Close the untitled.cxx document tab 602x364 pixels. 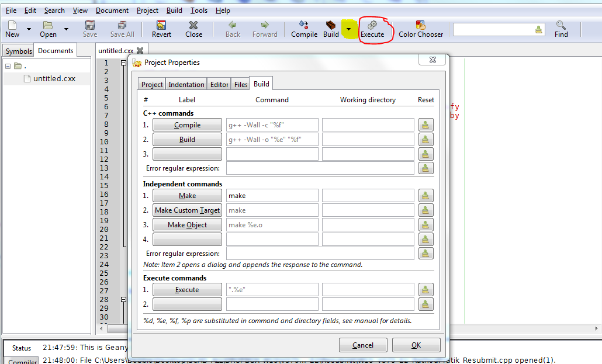[x=140, y=51]
